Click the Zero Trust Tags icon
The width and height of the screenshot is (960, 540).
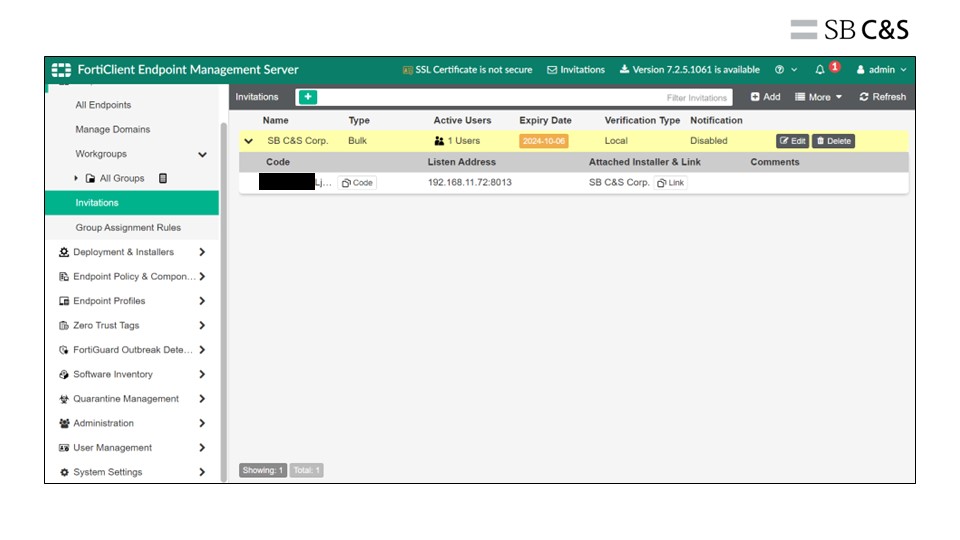click(64, 325)
